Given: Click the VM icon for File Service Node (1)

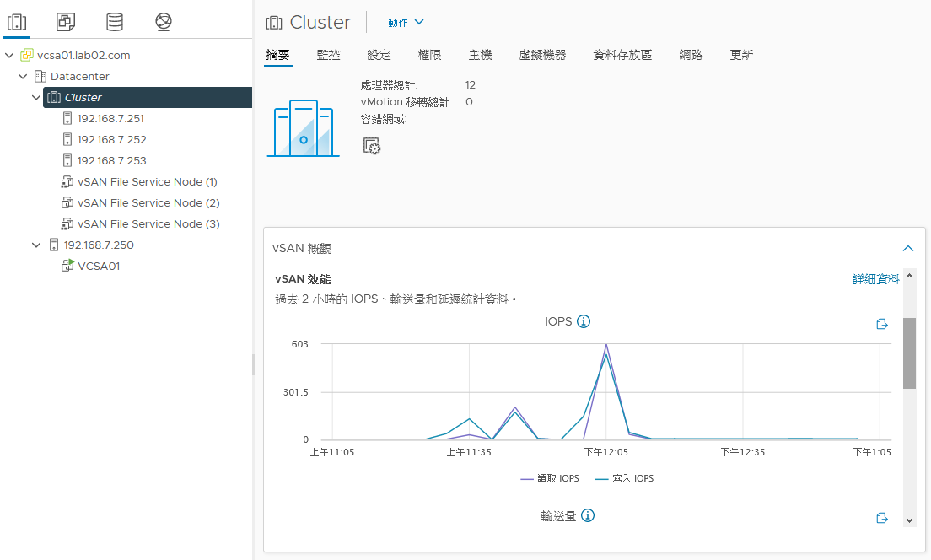Looking at the screenshot, I should pyautogui.click(x=67, y=181).
